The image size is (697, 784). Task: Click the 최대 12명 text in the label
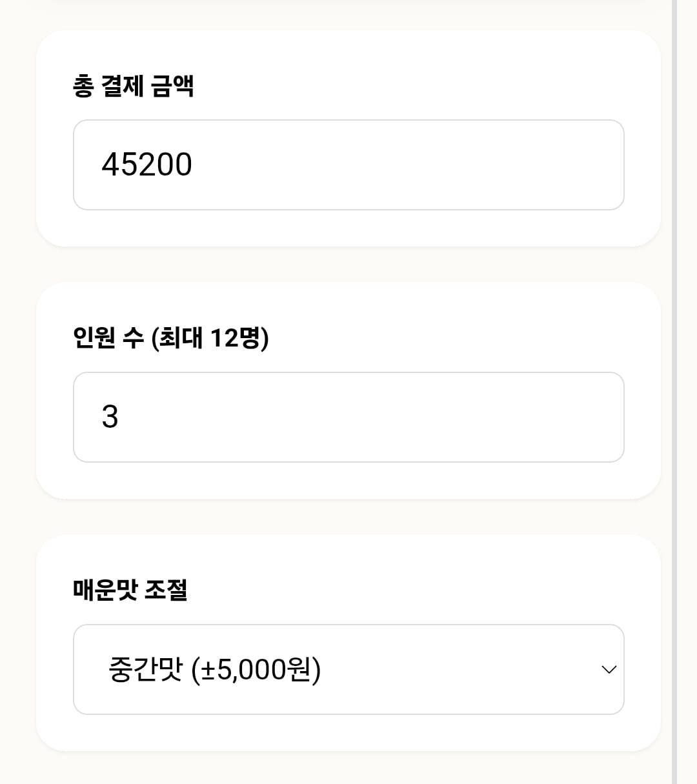pos(210,337)
